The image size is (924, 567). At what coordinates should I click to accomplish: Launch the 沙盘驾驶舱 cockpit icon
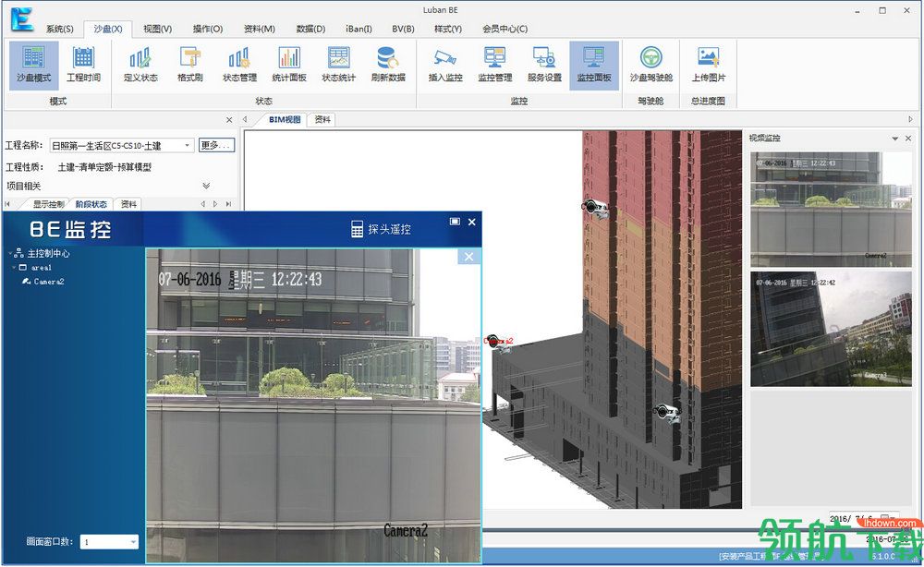(650, 65)
